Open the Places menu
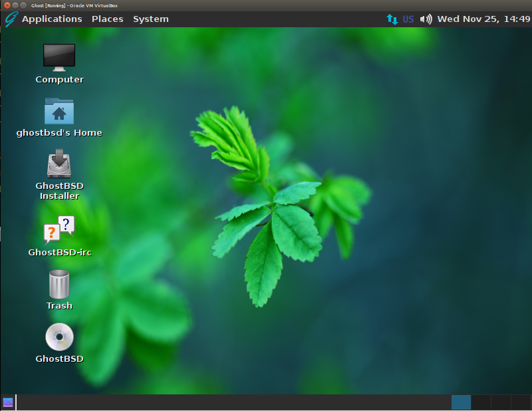 click(x=107, y=19)
